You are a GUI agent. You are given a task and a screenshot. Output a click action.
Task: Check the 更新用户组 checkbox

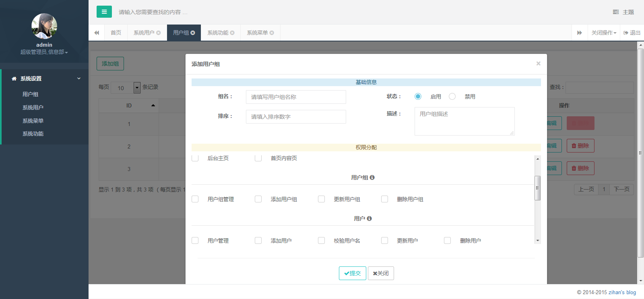coord(322,199)
